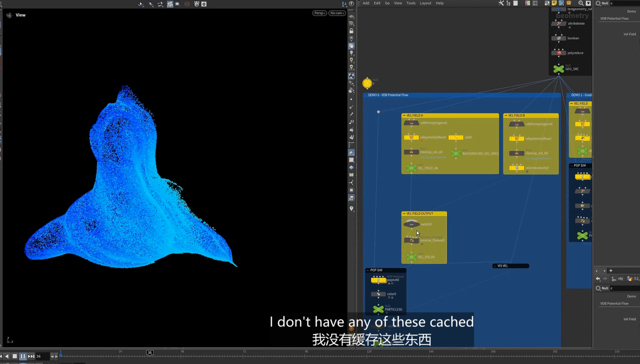The image size is (640, 364).
Task: Select the polyreduce node icon
Action: click(x=559, y=53)
